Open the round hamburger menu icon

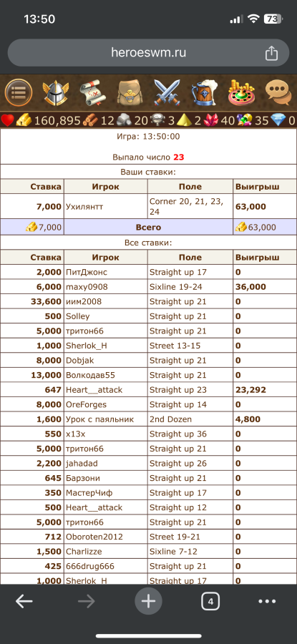19,92
